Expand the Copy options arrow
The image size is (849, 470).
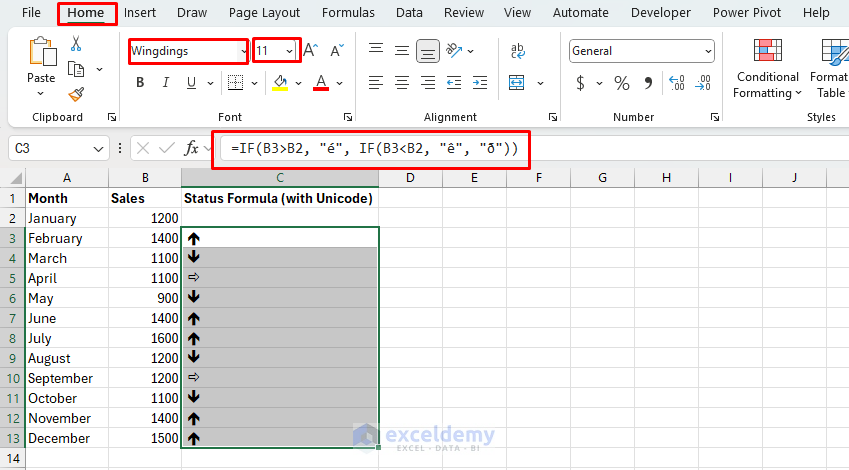point(100,69)
